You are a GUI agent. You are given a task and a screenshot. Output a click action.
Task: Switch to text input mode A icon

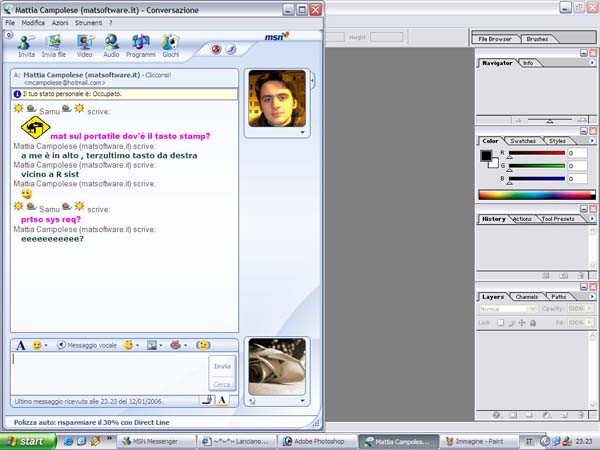coord(222,400)
